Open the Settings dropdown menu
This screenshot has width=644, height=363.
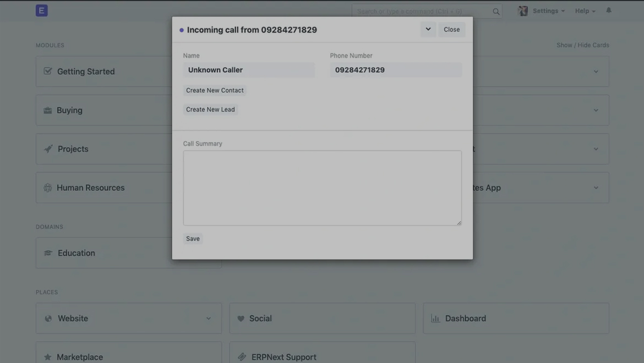(548, 11)
